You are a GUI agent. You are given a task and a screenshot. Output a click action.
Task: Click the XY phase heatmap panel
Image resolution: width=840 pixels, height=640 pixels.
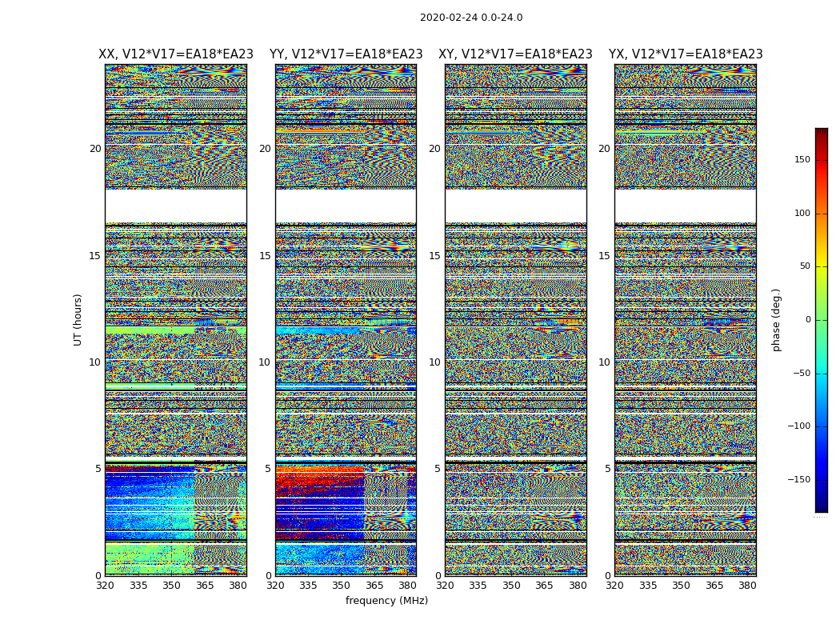pyautogui.click(x=516, y=320)
